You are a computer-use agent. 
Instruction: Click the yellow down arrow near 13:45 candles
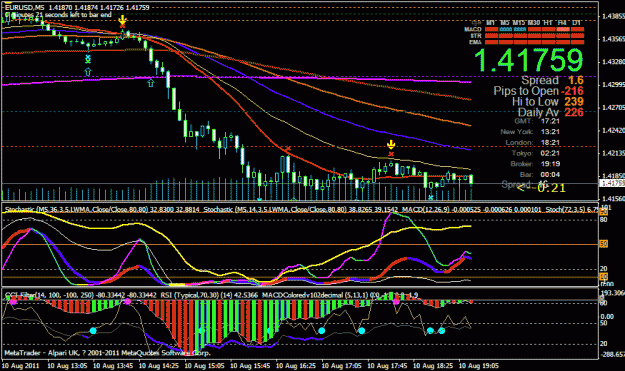122,20
